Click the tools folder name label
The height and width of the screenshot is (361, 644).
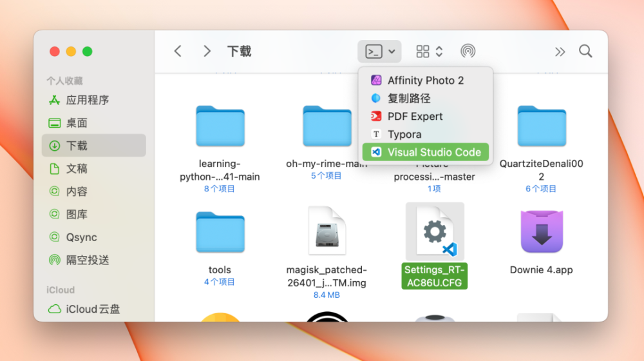coord(220,269)
